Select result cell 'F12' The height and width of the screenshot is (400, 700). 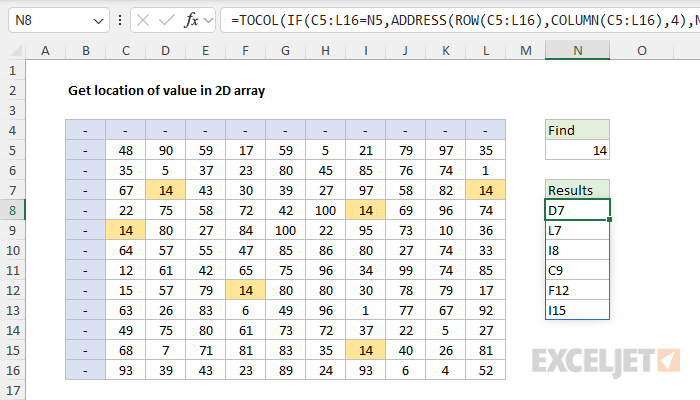577,291
